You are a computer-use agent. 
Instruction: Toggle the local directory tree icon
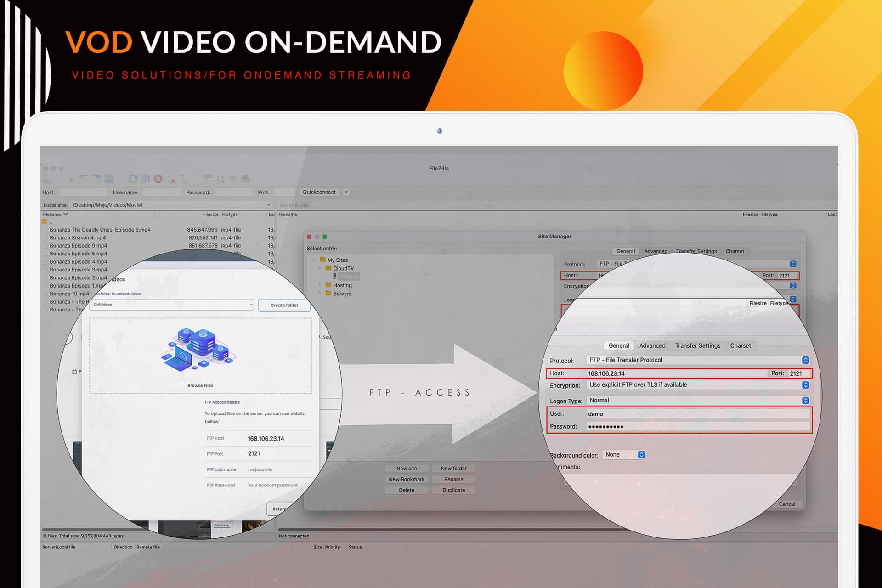pos(84,178)
